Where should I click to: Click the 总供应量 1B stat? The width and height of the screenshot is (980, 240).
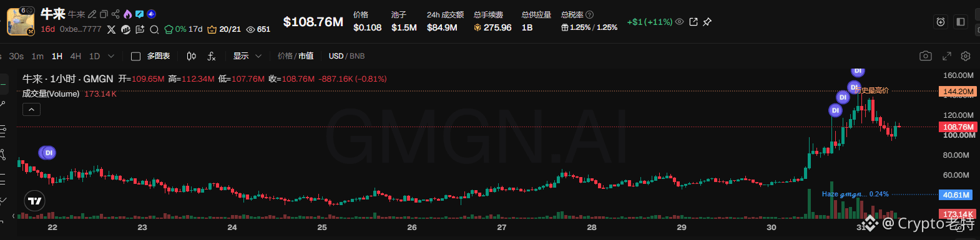536,22
